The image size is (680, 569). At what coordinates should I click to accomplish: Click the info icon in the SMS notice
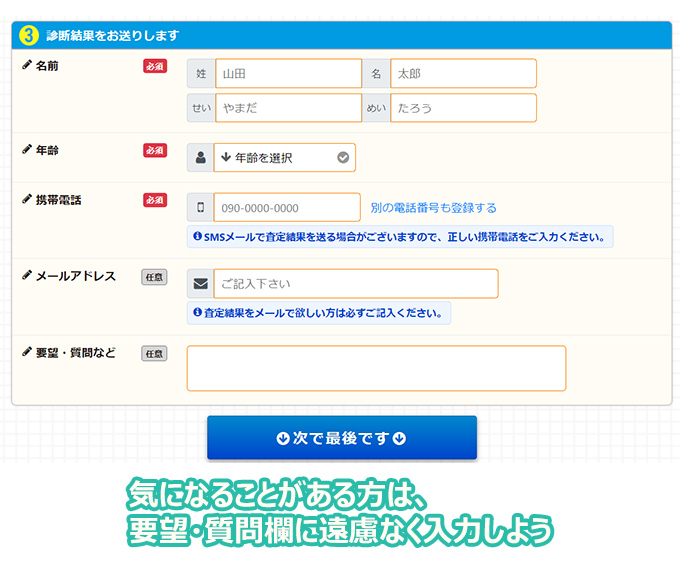pos(197,236)
